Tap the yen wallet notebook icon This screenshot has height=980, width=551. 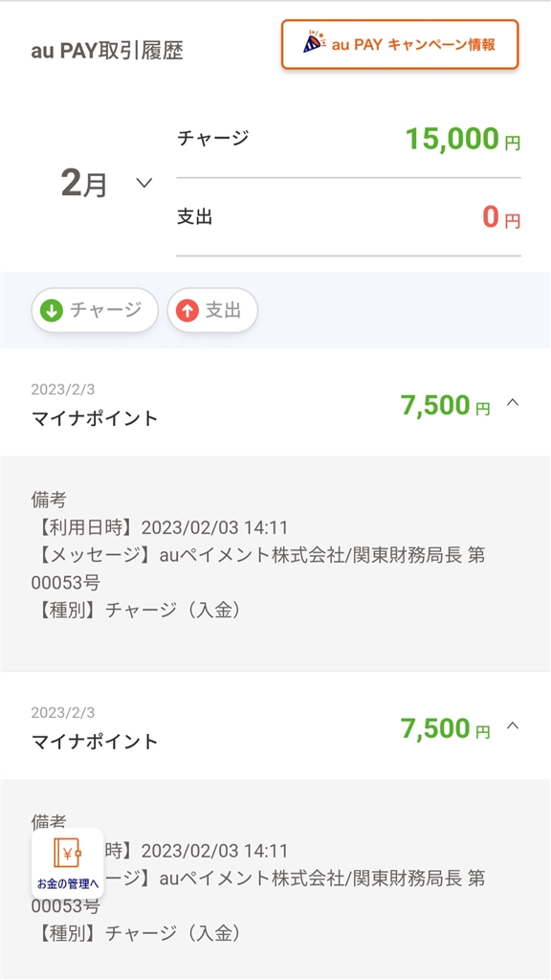(x=67, y=853)
